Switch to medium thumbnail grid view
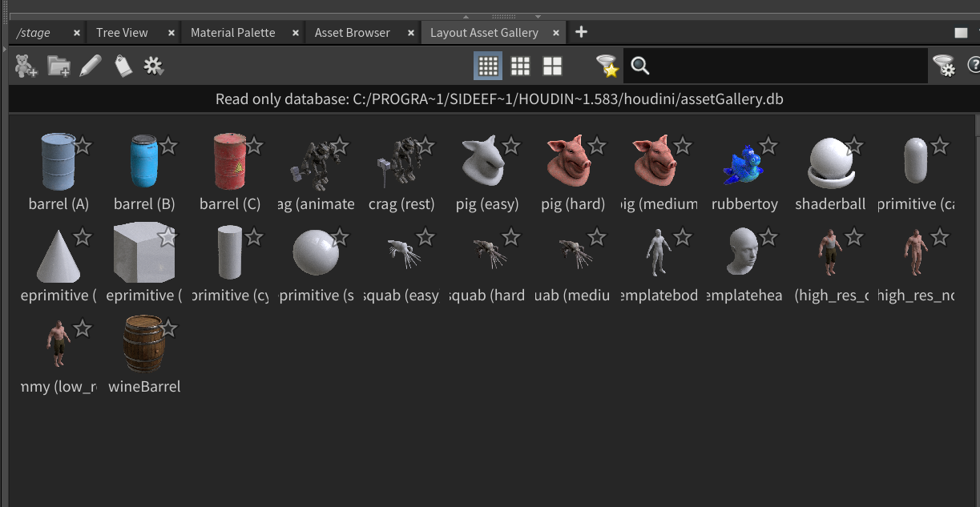The image size is (980, 507). coord(520,66)
